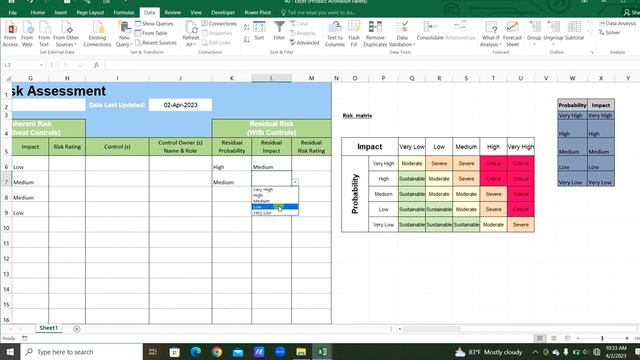This screenshot has width=640, height=360.
Task: Click the From Web icon
Action: point(27,33)
